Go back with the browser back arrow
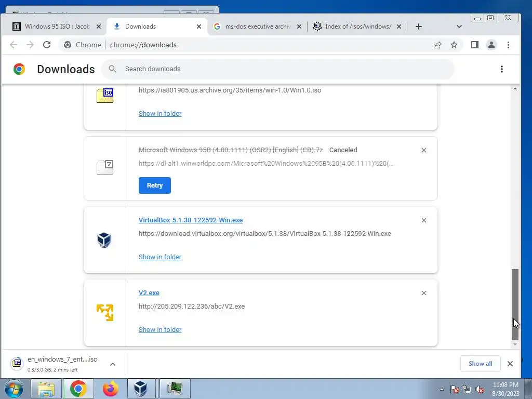Image resolution: width=532 pixels, height=399 pixels. [x=13, y=45]
